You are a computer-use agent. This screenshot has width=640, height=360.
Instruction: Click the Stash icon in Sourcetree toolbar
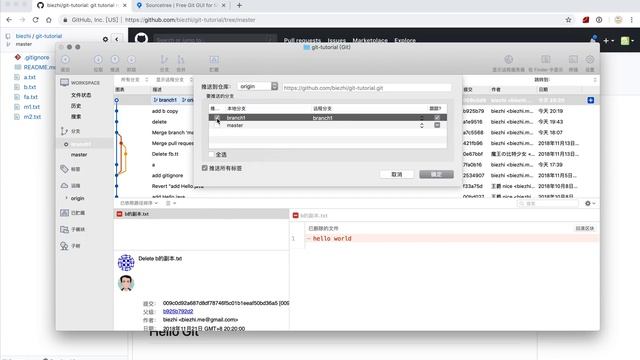pos(214,60)
